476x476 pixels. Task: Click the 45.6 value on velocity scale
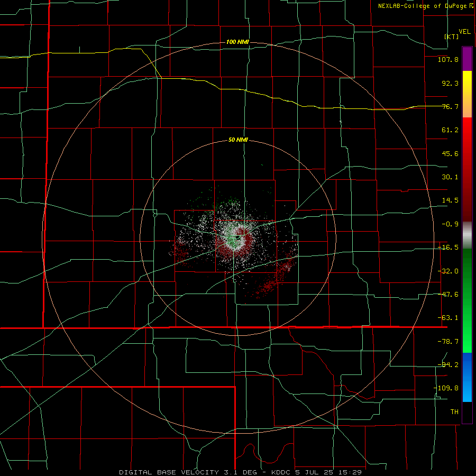[450, 153]
